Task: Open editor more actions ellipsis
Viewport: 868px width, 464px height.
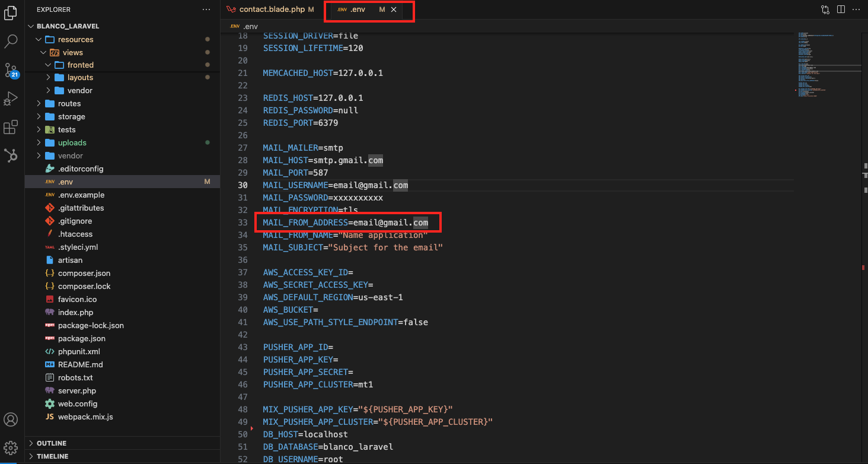Action: 856,9
